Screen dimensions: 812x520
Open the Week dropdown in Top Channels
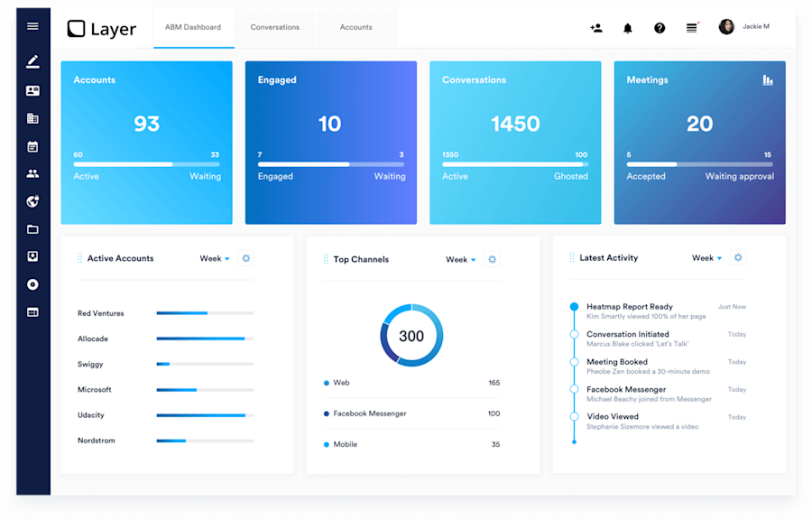click(x=460, y=259)
